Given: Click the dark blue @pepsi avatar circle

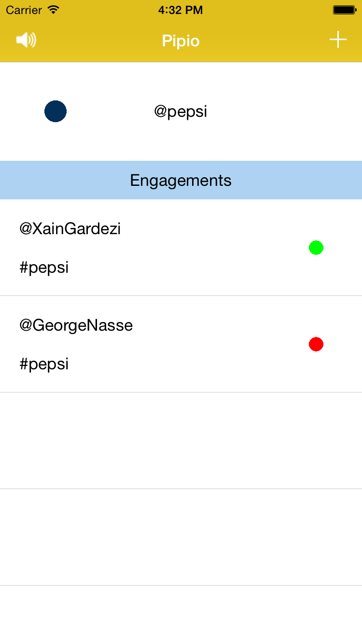Looking at the screenshot, I should click(x=56, y=112).
